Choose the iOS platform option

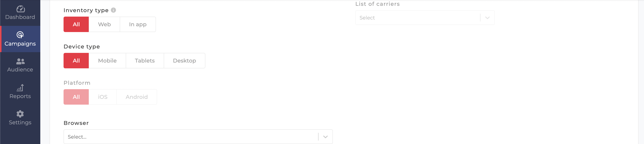point(103,97)
